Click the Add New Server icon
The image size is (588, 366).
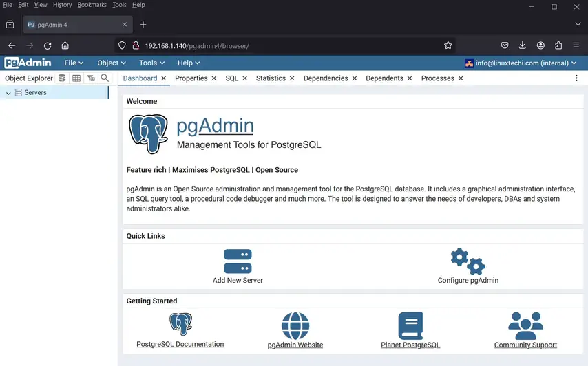pos(238,261)
